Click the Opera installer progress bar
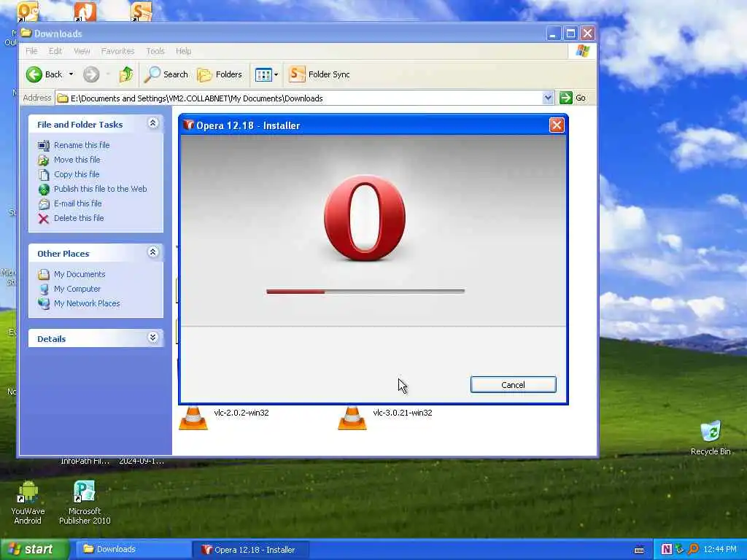 [x=365, y=292]
